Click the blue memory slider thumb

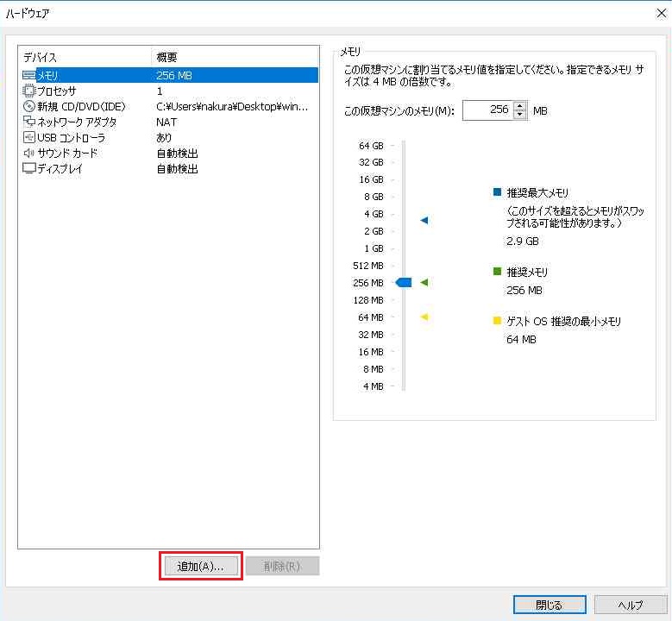tap(404, 282)
